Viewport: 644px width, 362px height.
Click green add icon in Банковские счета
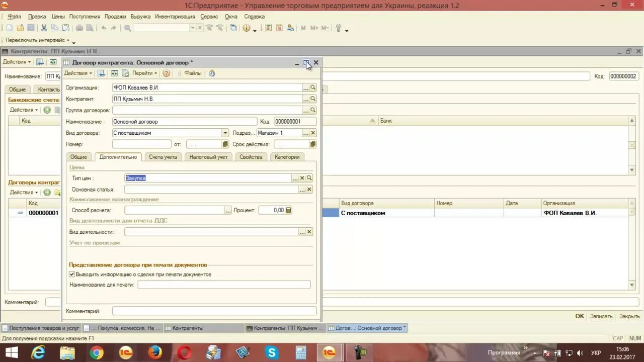pyautogui.click(x=47, y=110)
